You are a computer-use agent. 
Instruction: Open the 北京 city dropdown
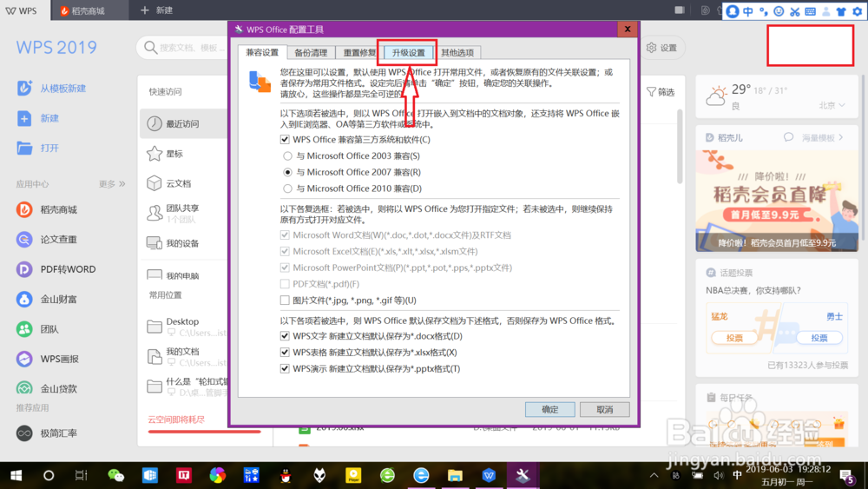tap(832, 105)
